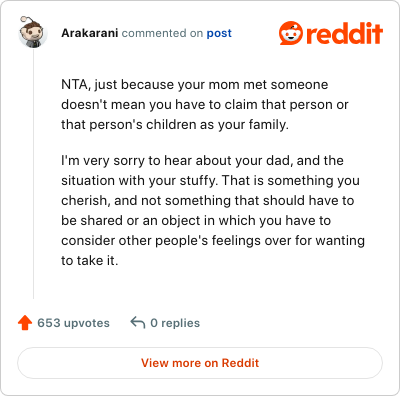Click Arakarani's Snoo avatar image
This screenshot has width=400, height=396.
(33, 32)
